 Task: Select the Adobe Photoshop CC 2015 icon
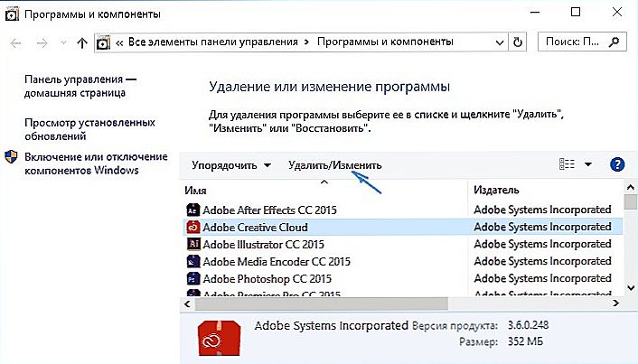tap(192, 278)
